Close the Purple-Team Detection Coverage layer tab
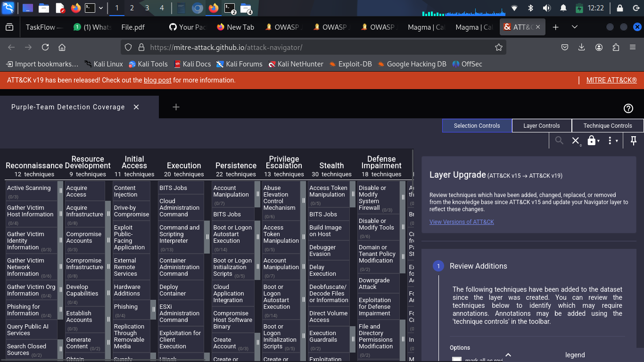Screen dimensions: 644x362 [x=136, y=107]
